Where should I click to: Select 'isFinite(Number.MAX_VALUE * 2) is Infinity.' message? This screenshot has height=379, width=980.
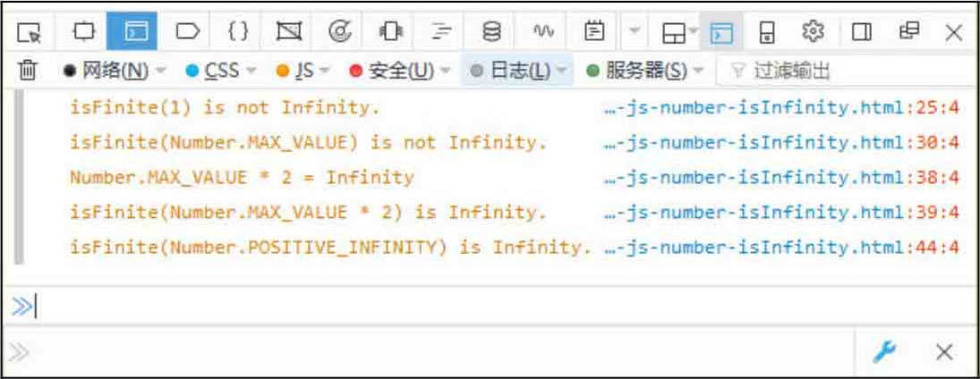[309, 213]
